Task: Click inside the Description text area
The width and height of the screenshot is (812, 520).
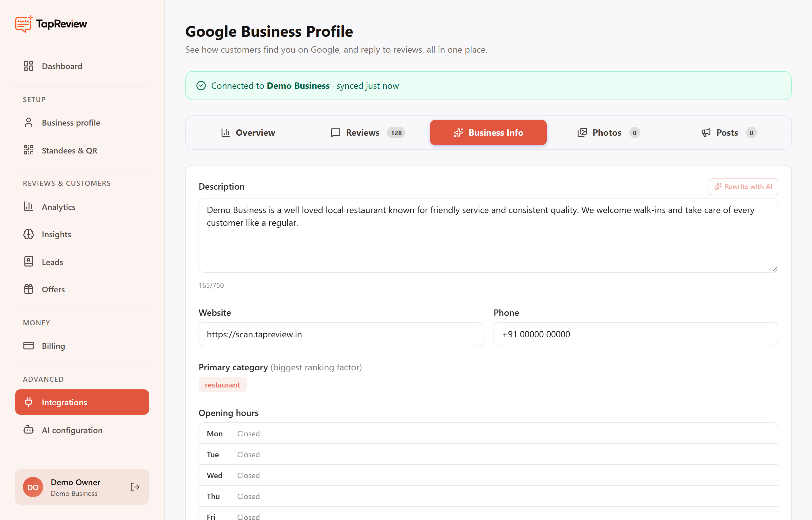Action: 488,235
